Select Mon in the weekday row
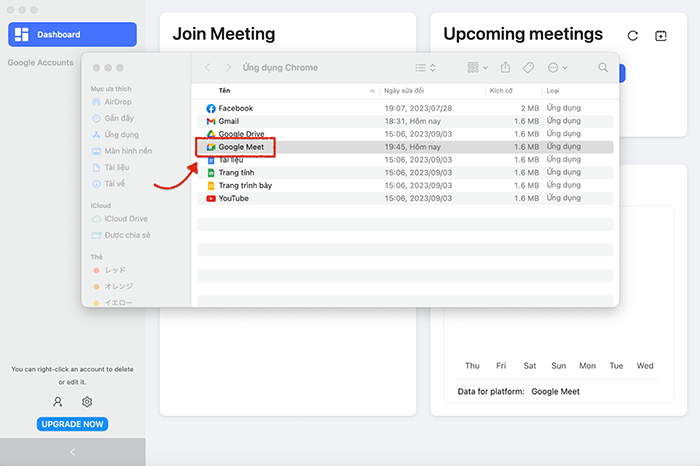 587,366
